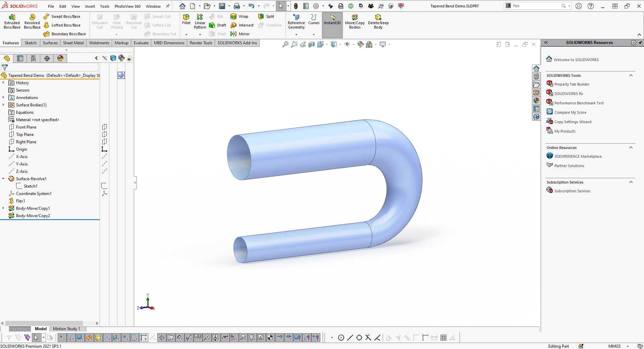Screen dimensions: 644x349
Task: Switch to the Evaluate tab
Action: point(141,43)
